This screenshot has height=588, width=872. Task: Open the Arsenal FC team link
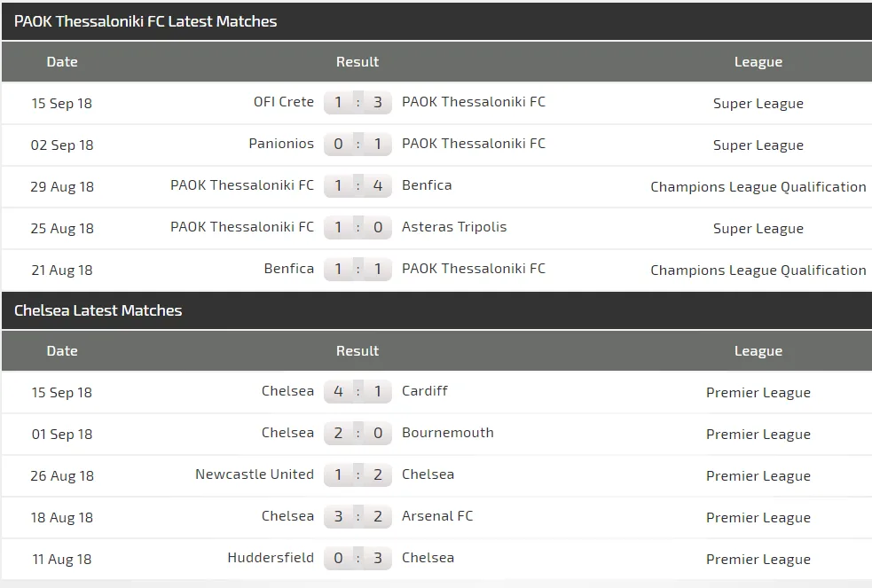pos(437,516)
